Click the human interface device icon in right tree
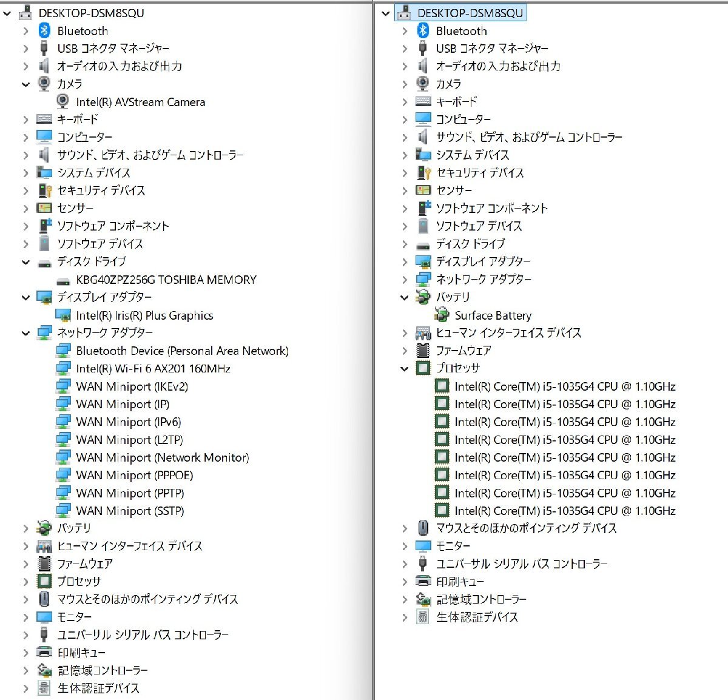 coord(423,332)
